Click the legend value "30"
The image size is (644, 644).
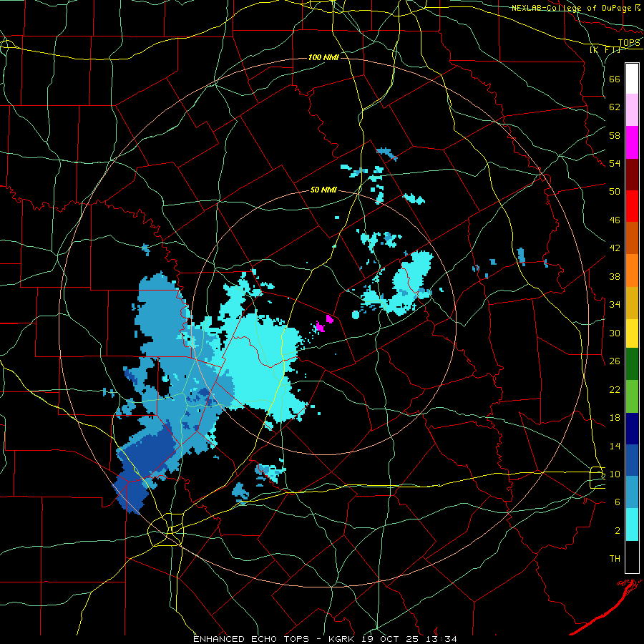coord(615,333)
